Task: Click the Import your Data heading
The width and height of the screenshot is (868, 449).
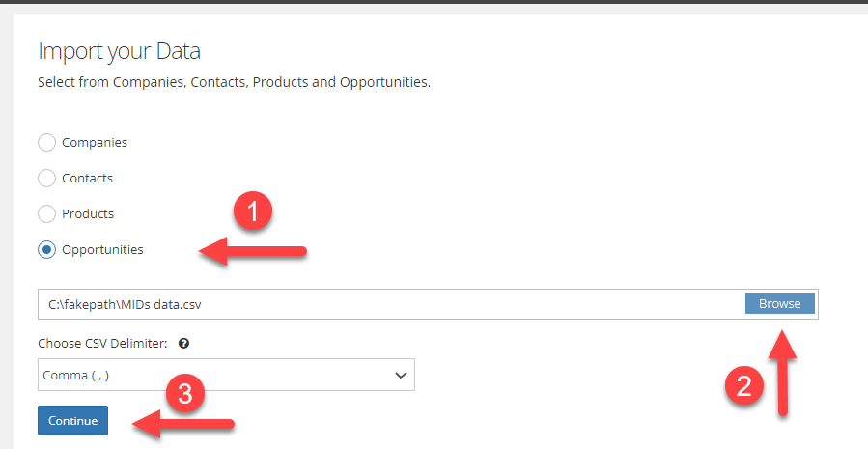Action: pyautogui.click(x=119, y=51)
